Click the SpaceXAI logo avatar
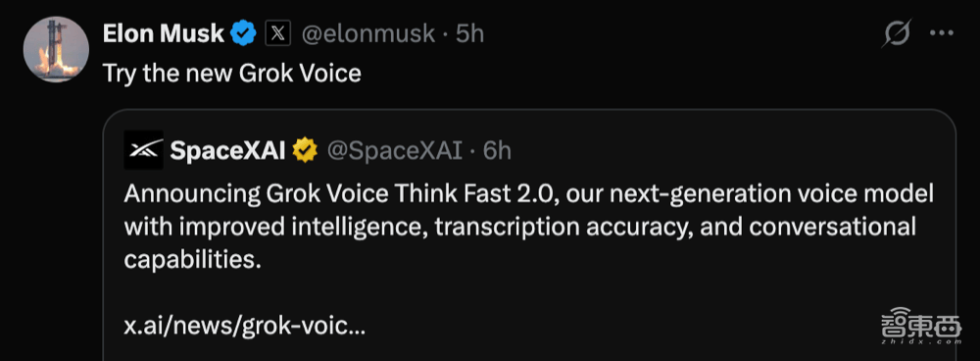This screenshot has width=980, height=361. [144, 150]
